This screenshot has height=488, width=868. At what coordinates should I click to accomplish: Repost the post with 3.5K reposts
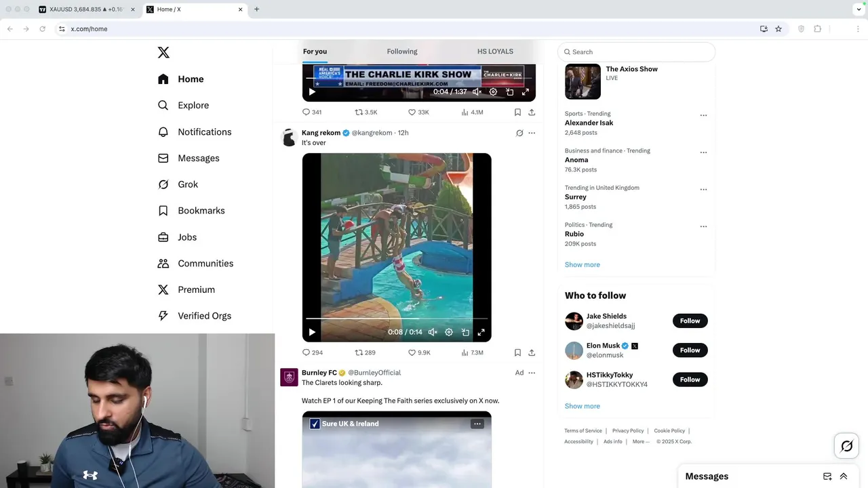click(366, 112)
